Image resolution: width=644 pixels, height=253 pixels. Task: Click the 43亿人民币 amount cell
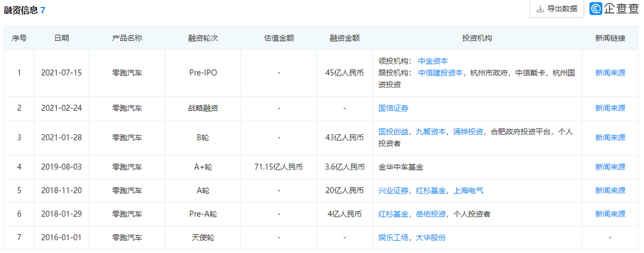click(x=345, y=138)
